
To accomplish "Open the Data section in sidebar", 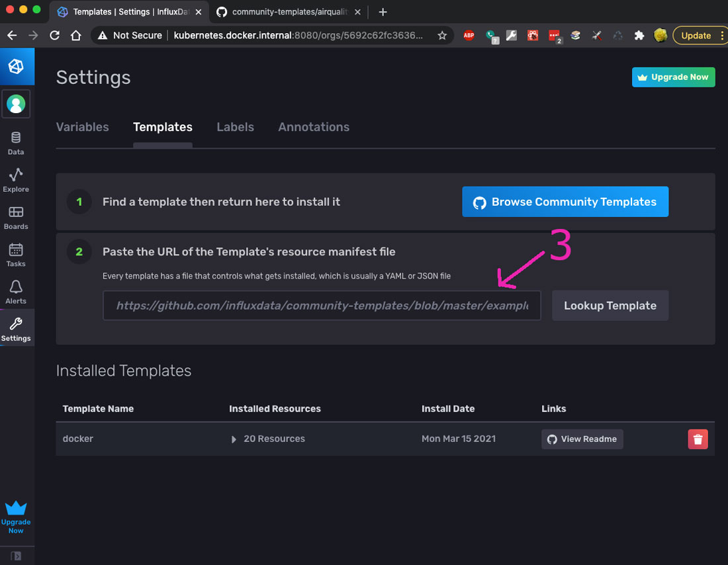I will pos(16,143).
